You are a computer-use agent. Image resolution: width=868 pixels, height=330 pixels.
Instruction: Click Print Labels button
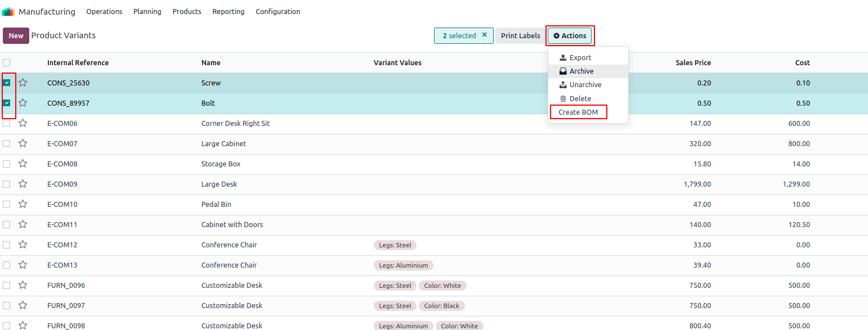[521, 35]
